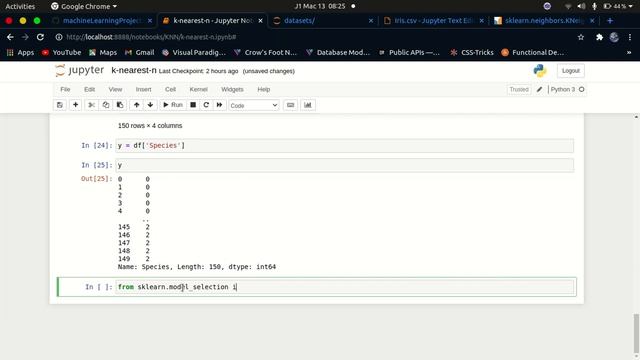
Task: Insert cell below with the plus icon
Action: [x=76, y=105]
